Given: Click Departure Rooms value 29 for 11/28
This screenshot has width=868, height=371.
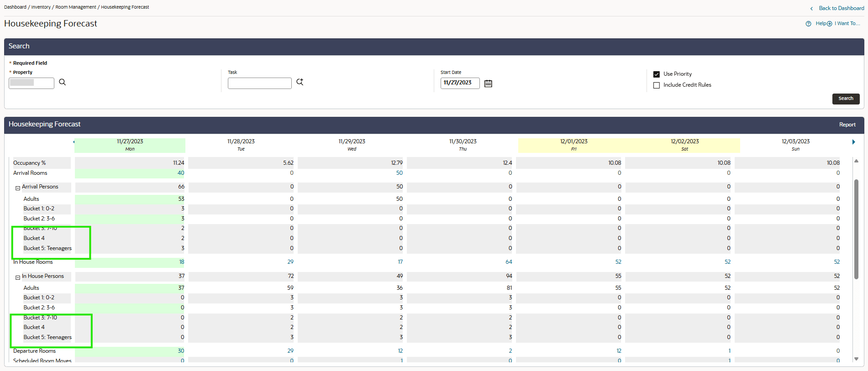Looking at the screenshot, I should (x=290, y=351).
